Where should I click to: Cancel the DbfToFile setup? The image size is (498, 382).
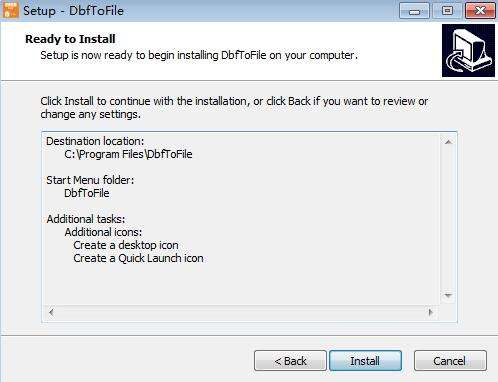click(x=450, y=361)
